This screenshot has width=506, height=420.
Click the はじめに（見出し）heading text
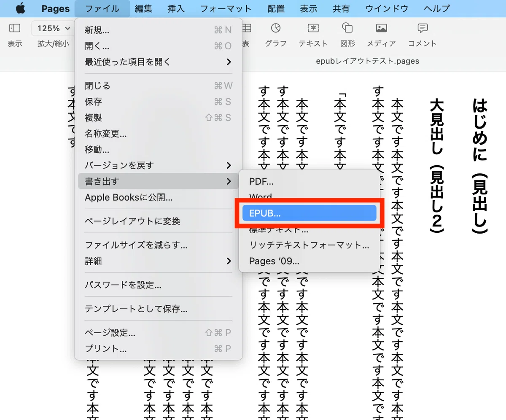(480, 166)
